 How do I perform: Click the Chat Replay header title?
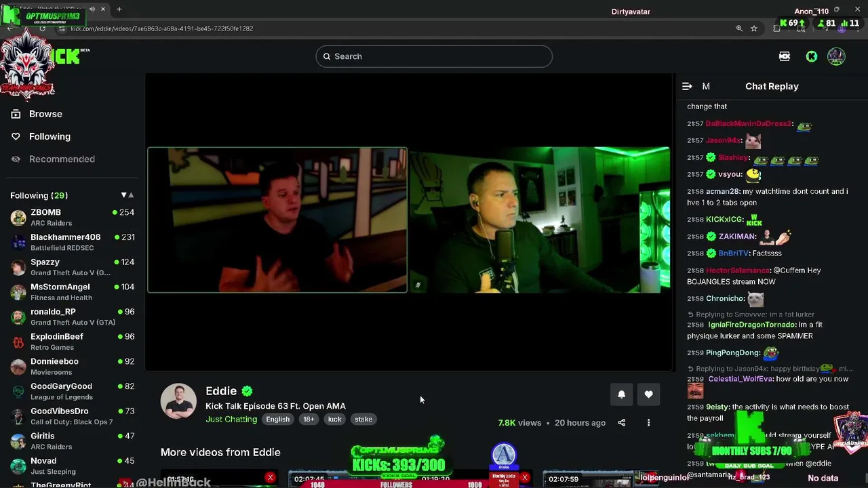tap(772, 86)
